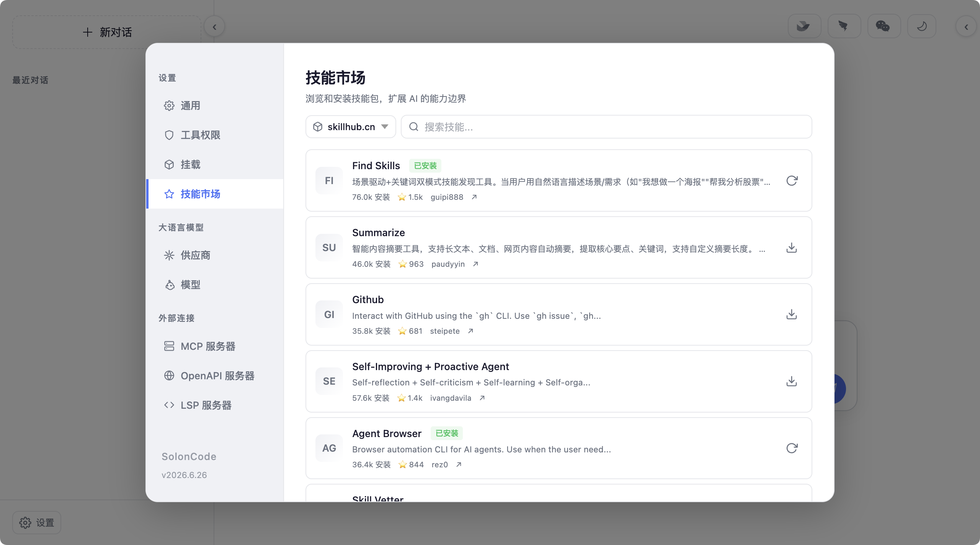Click the 36.4k 安装 count

[371, 465]
